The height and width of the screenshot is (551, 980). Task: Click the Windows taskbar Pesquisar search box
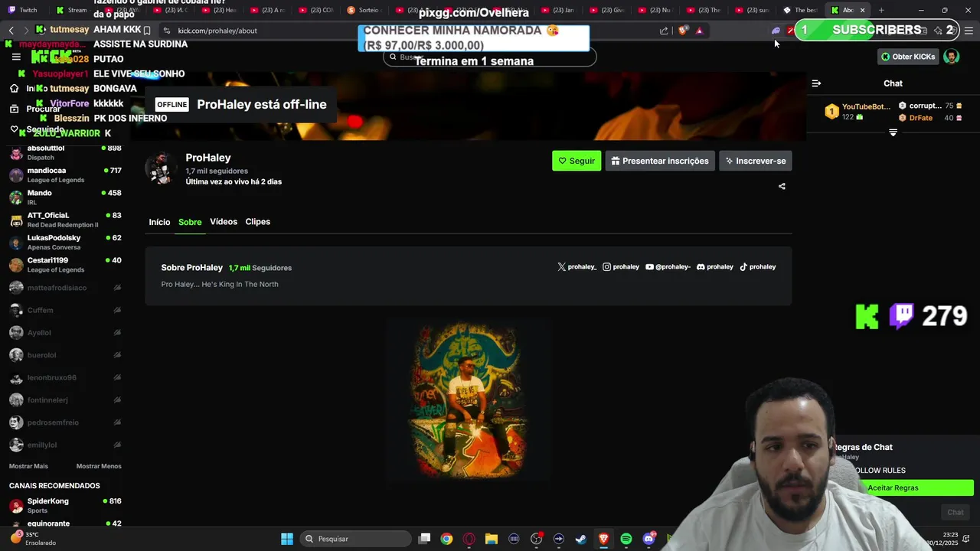tap(355, 539)
